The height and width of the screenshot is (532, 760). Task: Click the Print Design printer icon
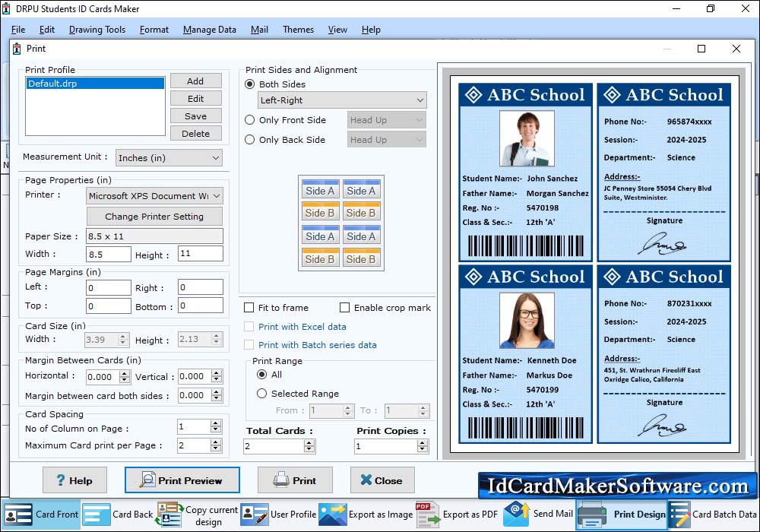[592, 515]
